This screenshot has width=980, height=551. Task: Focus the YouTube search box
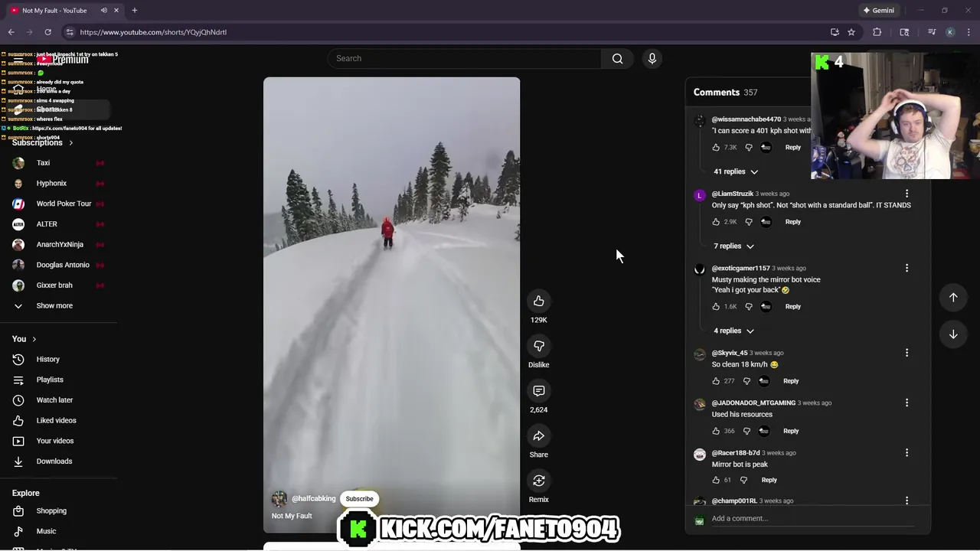point(465,59)
